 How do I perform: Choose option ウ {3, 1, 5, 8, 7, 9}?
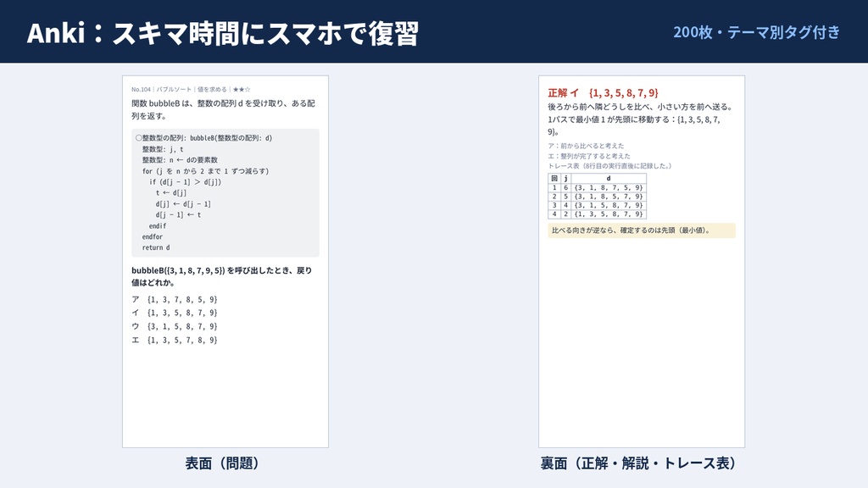(x=175, y=326)
